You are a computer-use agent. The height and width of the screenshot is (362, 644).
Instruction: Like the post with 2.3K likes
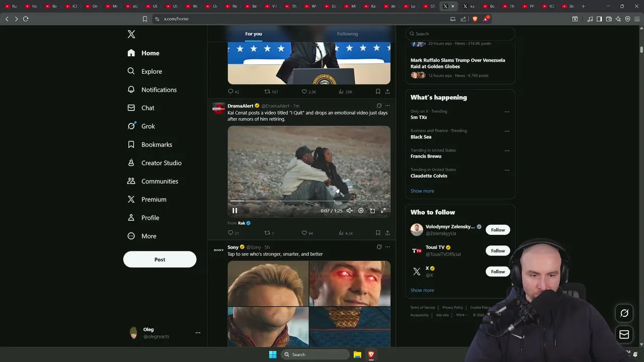tap(308, 92)
